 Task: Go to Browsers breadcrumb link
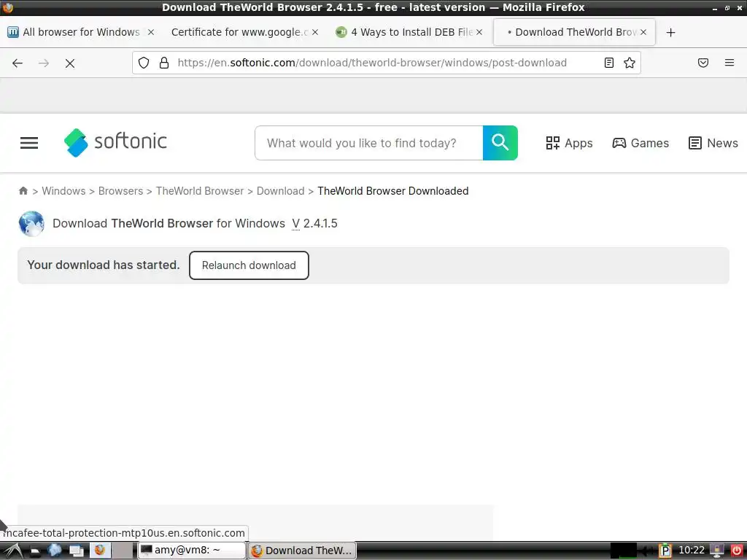click(120, 191)
